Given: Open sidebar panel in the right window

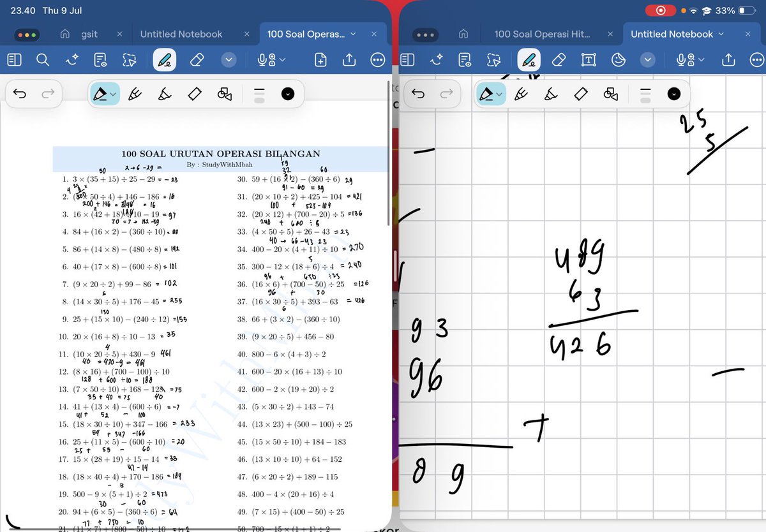Looking at the screenshot, I should point(407,60).
